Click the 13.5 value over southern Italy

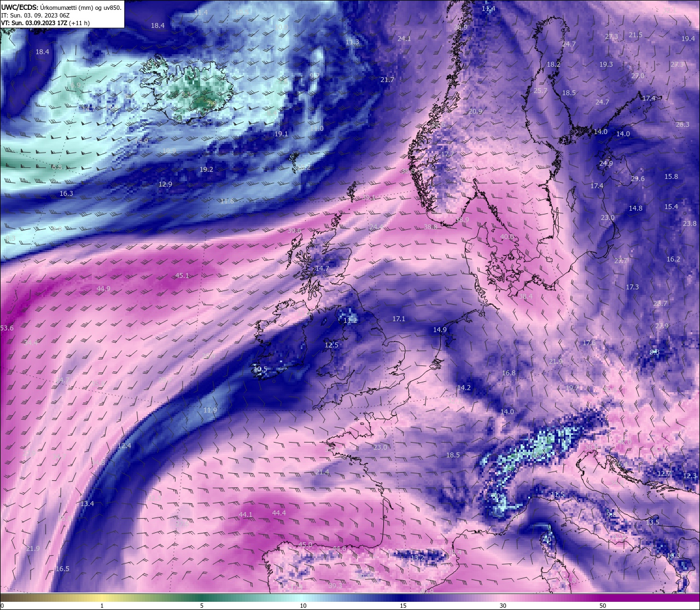click(652, 522)
